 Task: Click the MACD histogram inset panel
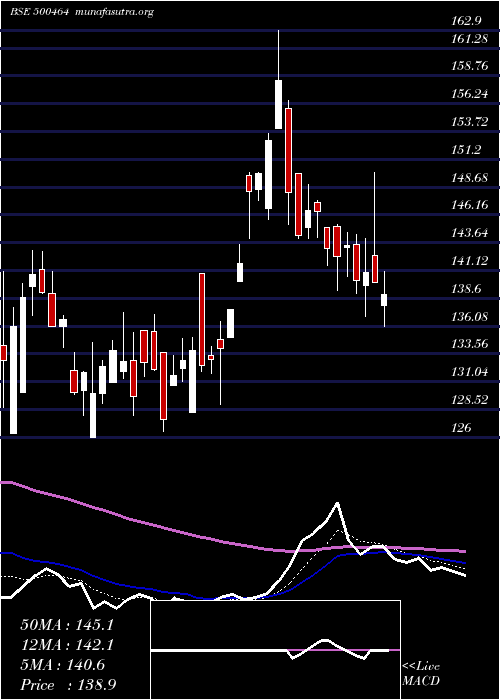coord(276,650)
